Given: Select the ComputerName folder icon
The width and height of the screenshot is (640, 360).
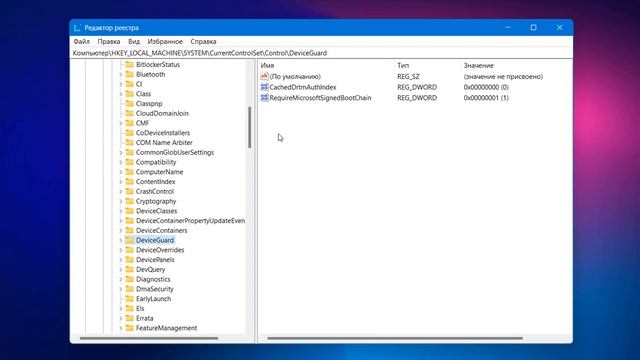Looking at the screenshot, I should pos(130,172).
